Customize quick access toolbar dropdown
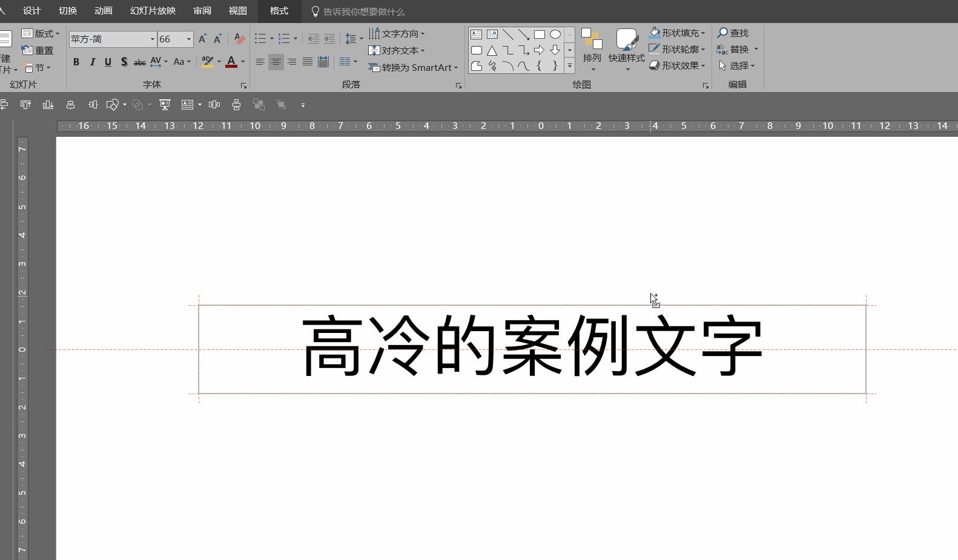The image size is (958, 560). [x=303, y=105]
